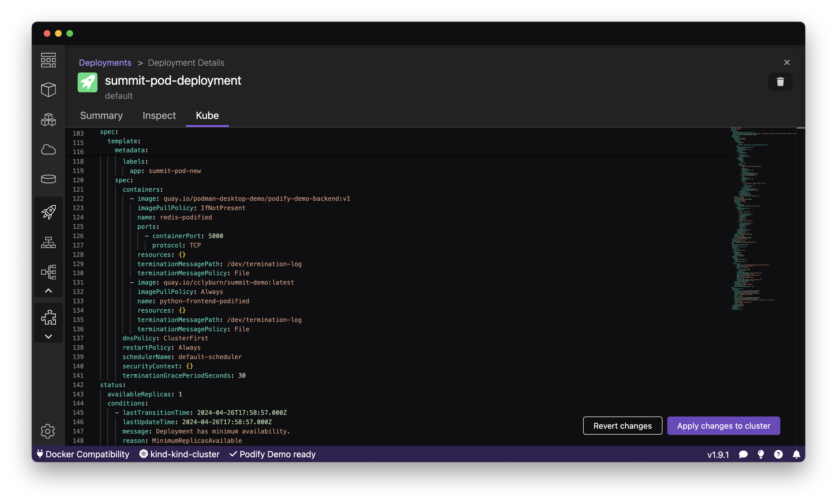Click 'name: python-frontend-podified' line
Viewport: 837px width, 504px height.
193,301
